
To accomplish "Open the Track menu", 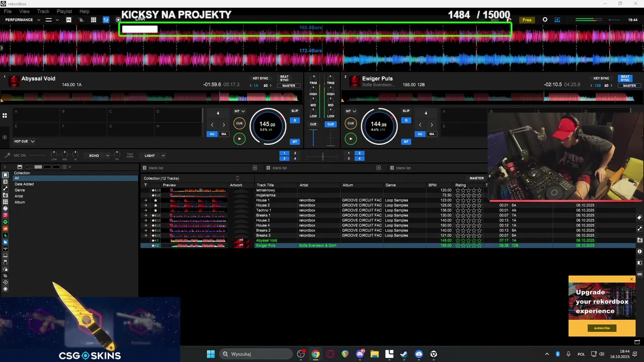I will click(43, 11).
